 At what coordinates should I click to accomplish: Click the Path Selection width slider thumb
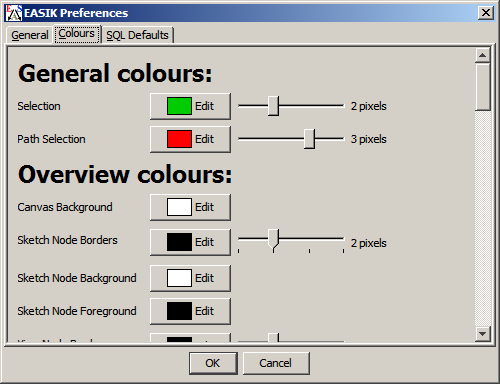click(309, 139)
